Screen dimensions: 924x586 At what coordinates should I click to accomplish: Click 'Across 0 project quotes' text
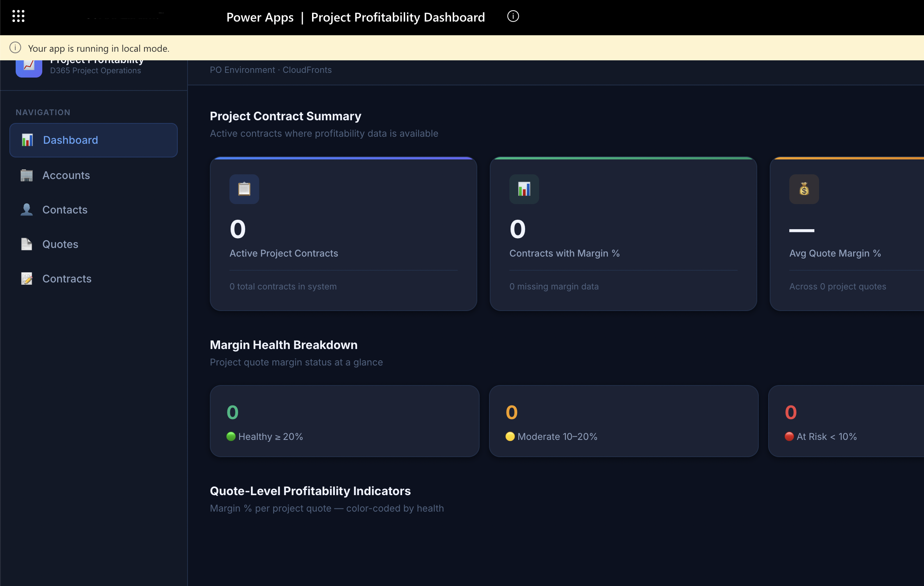pyautogui.click(x=838, y=286)
